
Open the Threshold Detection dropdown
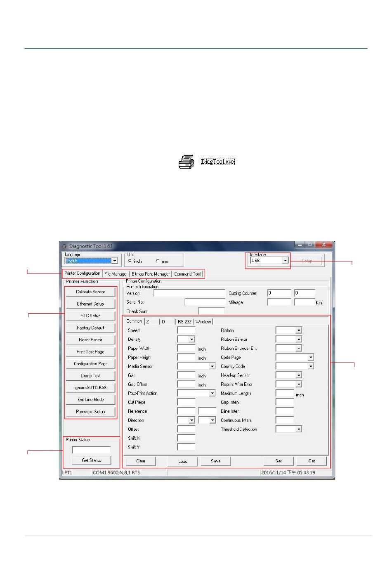coord(299,429)
